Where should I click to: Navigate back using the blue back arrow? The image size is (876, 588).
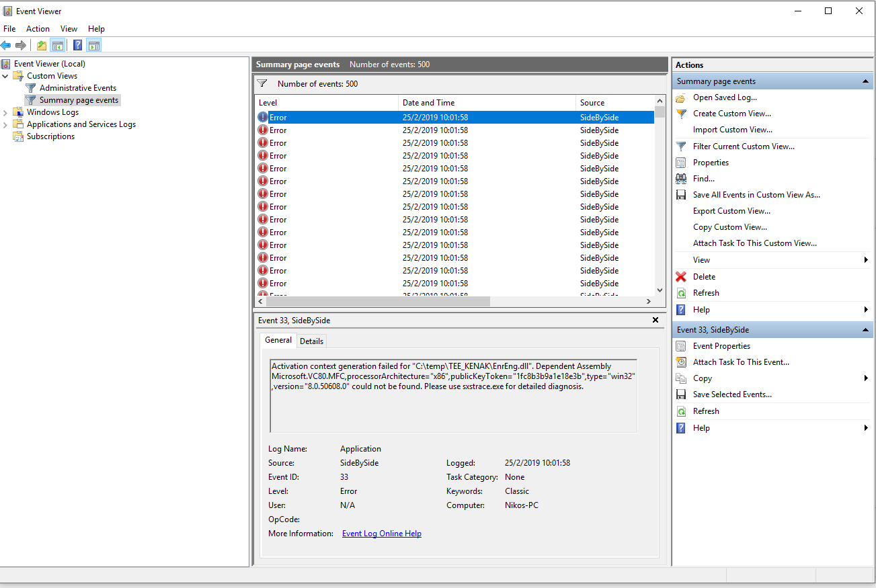pyautogui.click(x=6, y=45)
